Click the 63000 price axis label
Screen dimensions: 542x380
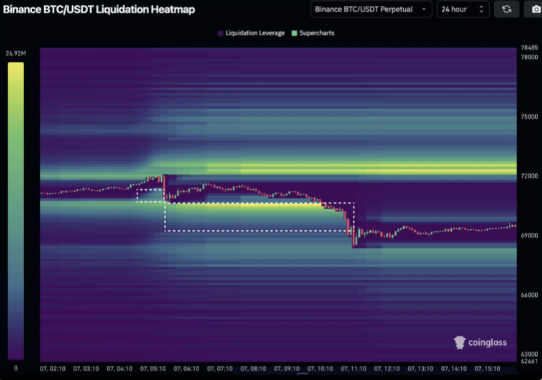pyautogui.click(x=529, y=354)
